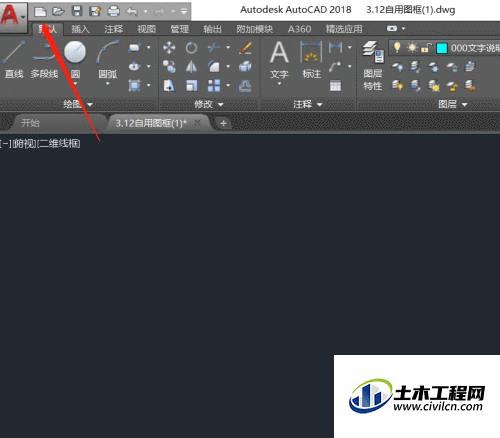The height and width of the screenshot is (438, 500).
Task: Click the Open file icon
Action: click(58, 12)
